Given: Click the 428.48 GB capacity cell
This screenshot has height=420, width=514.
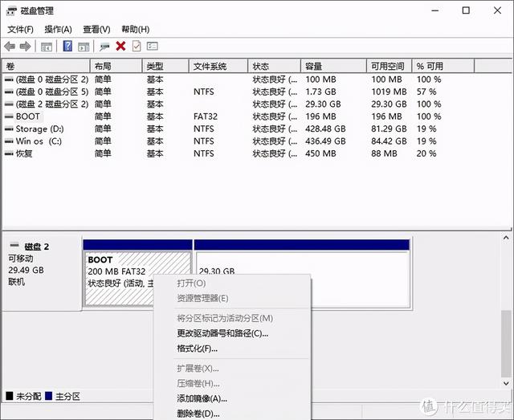Looking at the screenshot, I should 325,128.
